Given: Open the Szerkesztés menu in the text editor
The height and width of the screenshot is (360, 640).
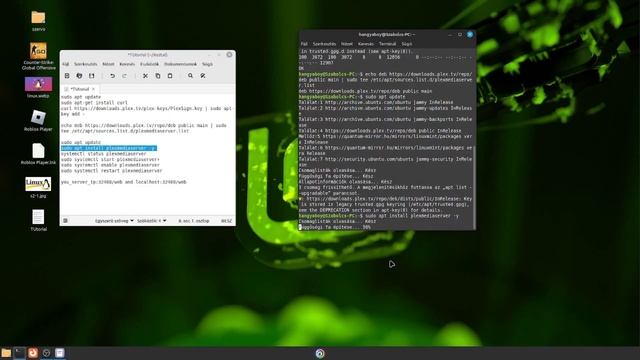Looking at the screenshot, I should click(x=85, y=64).
